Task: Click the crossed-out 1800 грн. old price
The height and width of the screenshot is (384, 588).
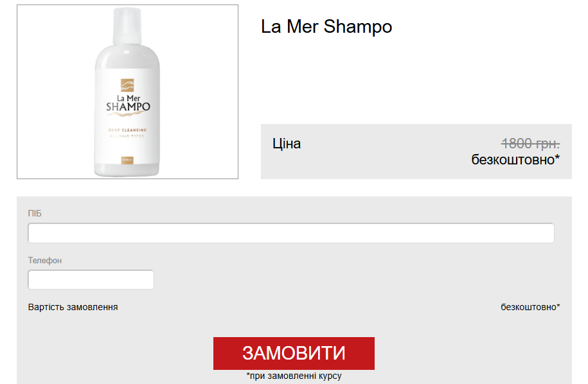Action: [530, 143]
